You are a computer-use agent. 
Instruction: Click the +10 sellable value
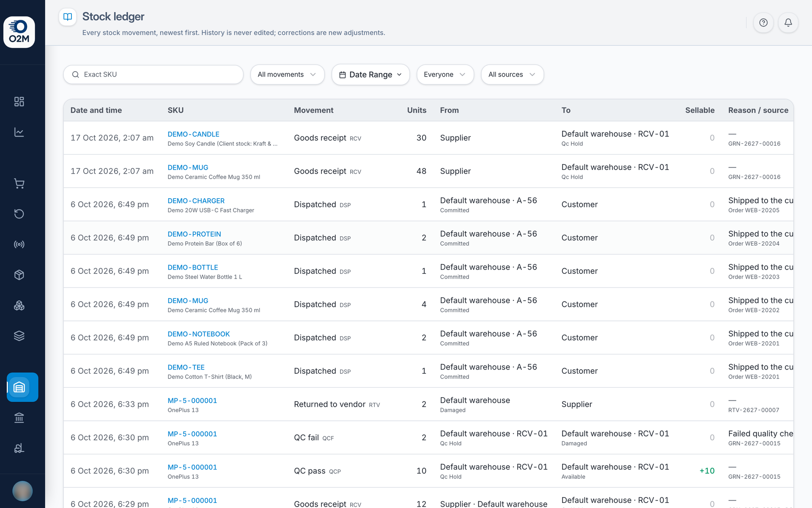point(707,471)
